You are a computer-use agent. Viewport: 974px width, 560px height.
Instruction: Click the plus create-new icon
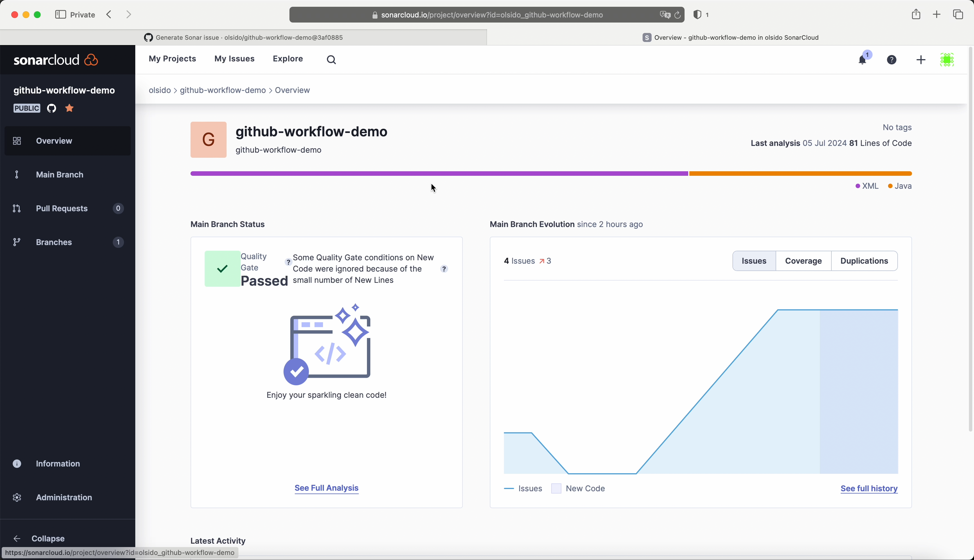[x=920, y=60]
